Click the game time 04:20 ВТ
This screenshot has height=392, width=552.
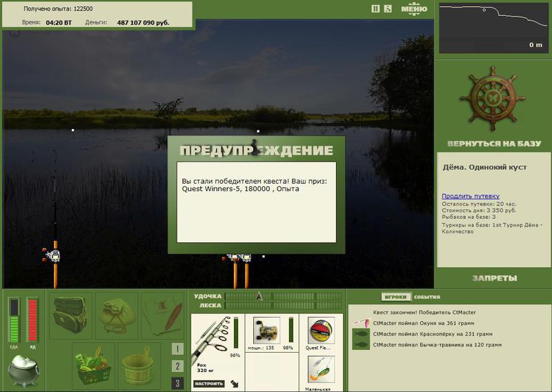pos(59,23)
